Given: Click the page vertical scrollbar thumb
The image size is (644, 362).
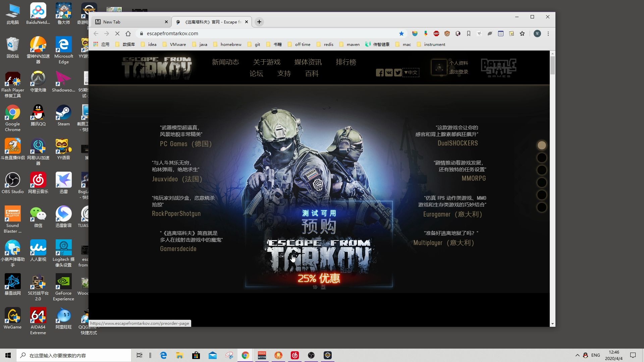Looking at the screenshot, I should 552,65.
